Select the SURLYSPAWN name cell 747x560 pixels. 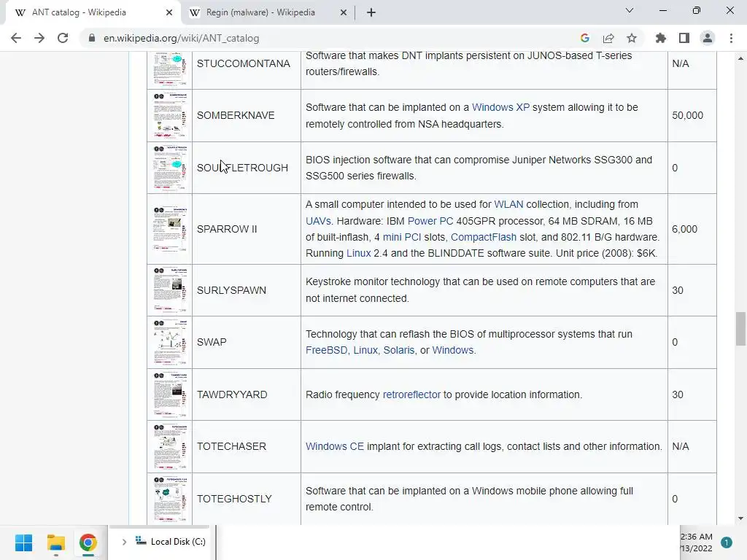tap(247, 290)
